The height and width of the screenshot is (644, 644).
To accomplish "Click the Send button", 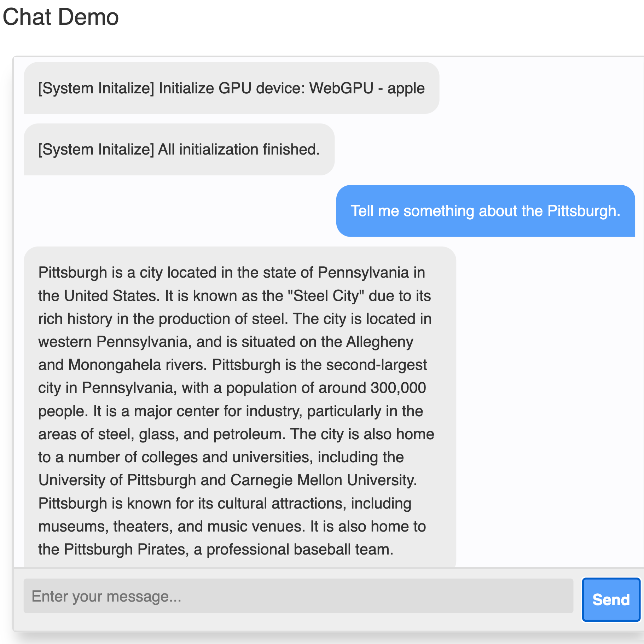I will click(x=611, y=599).
